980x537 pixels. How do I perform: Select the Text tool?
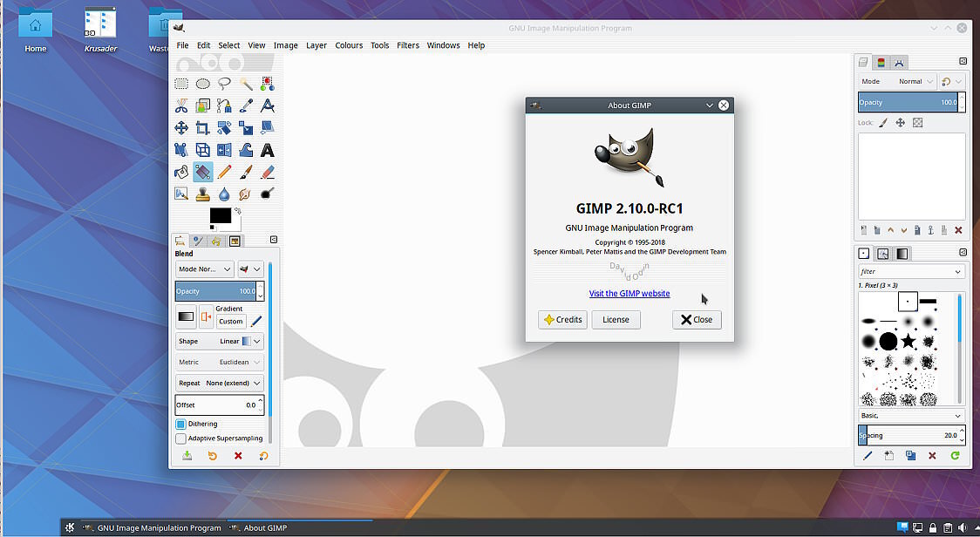click(268, 150)
